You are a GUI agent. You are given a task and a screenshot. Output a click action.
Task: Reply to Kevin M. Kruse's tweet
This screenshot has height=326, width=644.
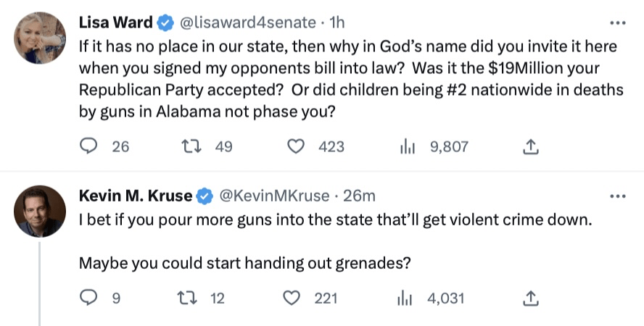[x=88, y=298]
